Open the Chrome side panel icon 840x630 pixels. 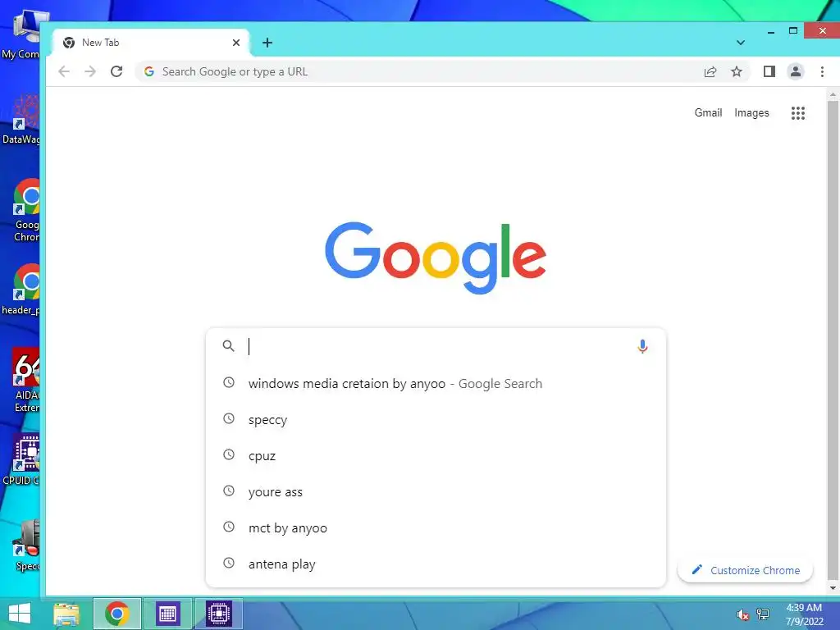[x=769, y=71]
